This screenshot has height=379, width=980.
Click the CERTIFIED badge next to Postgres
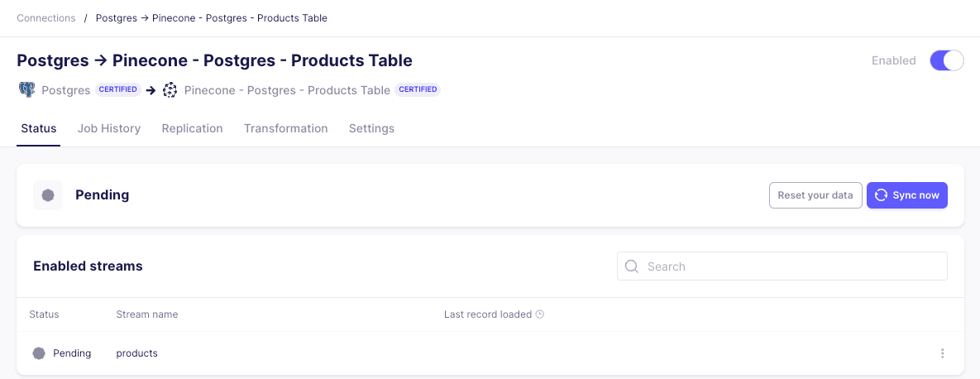(x=118, y=89)
